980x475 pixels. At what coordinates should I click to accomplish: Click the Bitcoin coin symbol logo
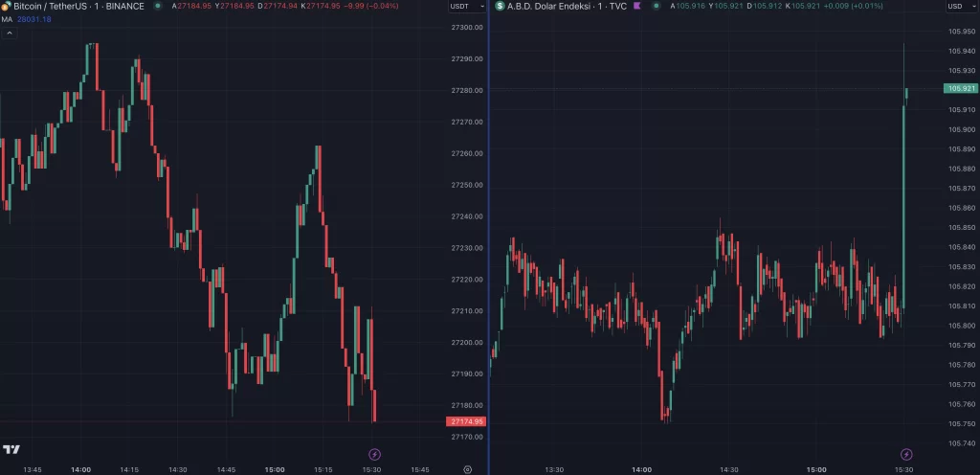point(6,6)
